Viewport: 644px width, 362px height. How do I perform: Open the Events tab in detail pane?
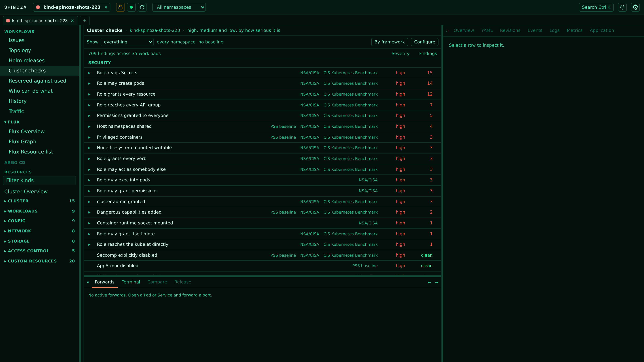(x=535, y=31)
